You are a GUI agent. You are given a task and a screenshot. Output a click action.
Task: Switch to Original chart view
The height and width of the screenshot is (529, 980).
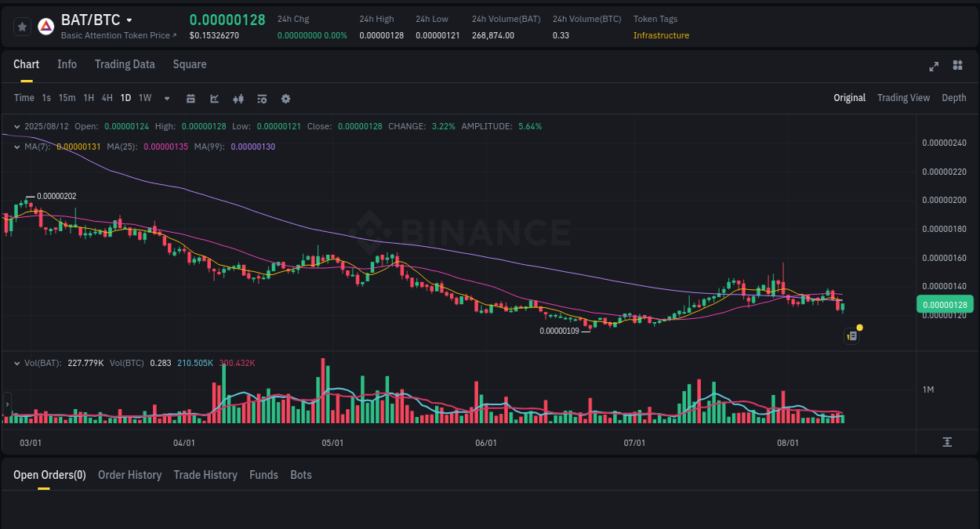[x=849, y=98]
